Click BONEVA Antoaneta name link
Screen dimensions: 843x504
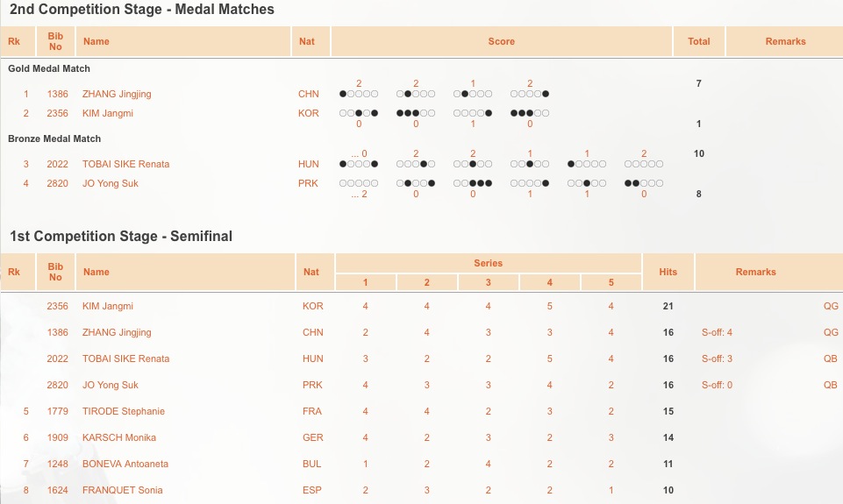(125, 465)
